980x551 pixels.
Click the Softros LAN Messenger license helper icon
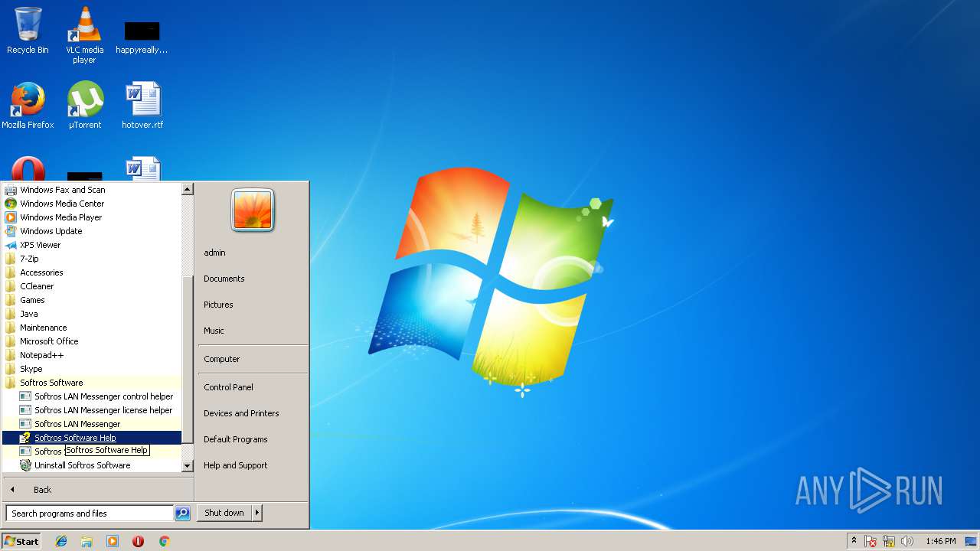pos(25,410)
